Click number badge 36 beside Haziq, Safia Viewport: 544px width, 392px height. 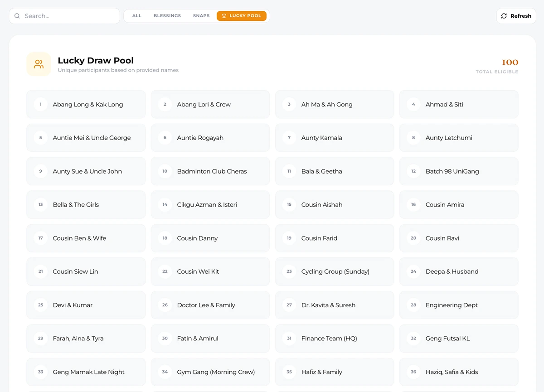point(413,372)
